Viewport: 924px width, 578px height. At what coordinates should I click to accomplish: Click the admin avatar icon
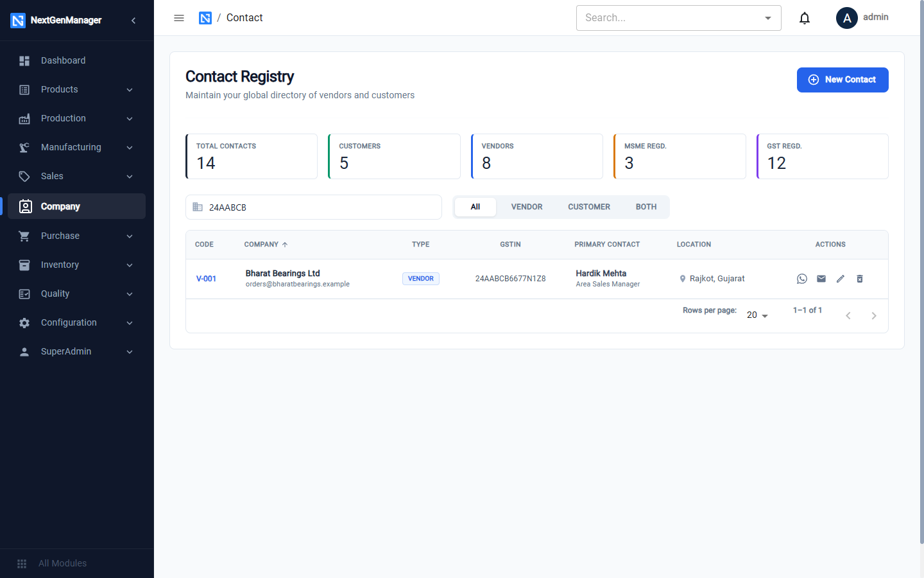tap(847, 18)
